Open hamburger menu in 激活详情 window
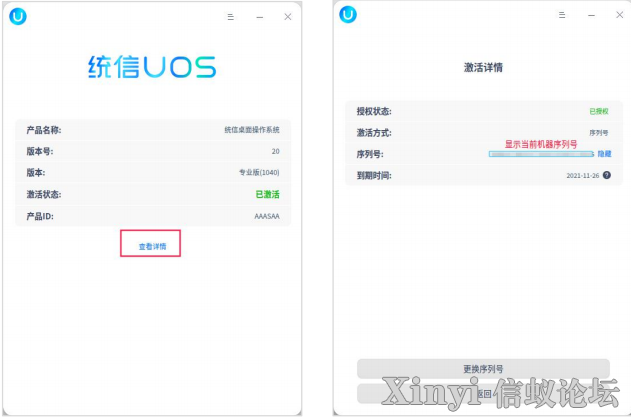The width and height of the screenshot is (631, 417). tap(562, 15)
